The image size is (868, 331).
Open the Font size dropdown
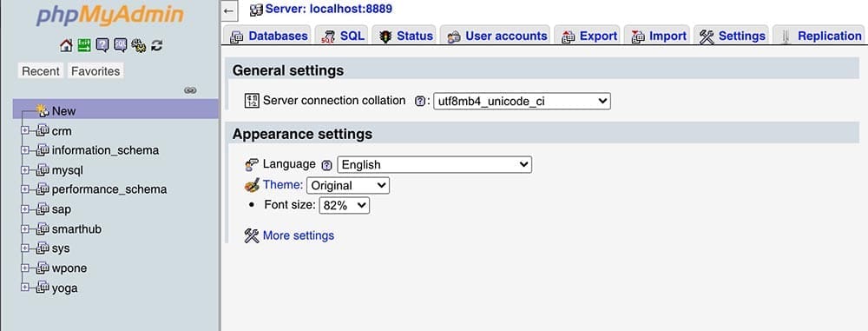point(345,206)
